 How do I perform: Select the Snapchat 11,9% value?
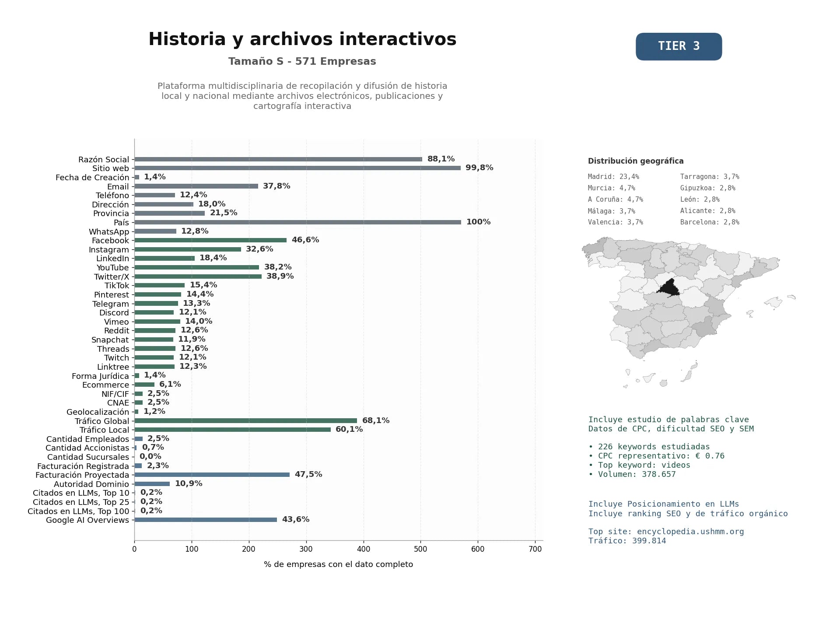192,339
